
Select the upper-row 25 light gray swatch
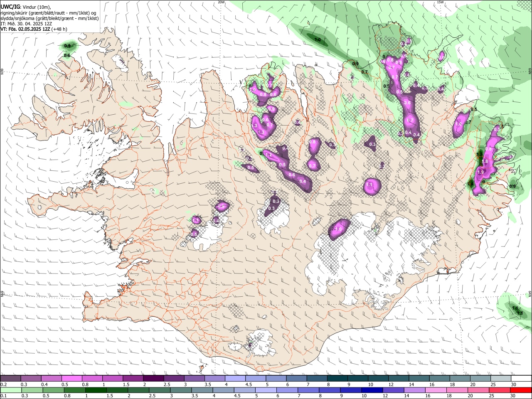click(x=501, y=379)
